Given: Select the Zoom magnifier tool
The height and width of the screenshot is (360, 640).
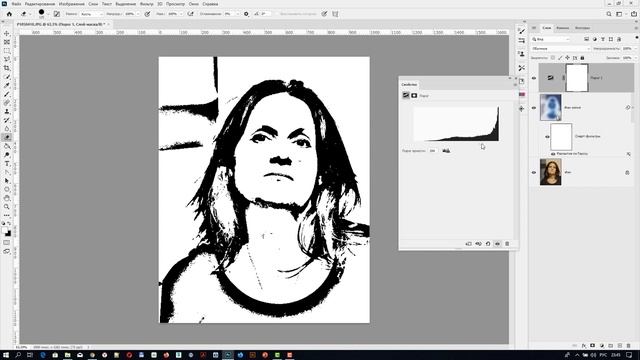Looking at the screenshot, I should pyautogui.click(x=7, y=207).
